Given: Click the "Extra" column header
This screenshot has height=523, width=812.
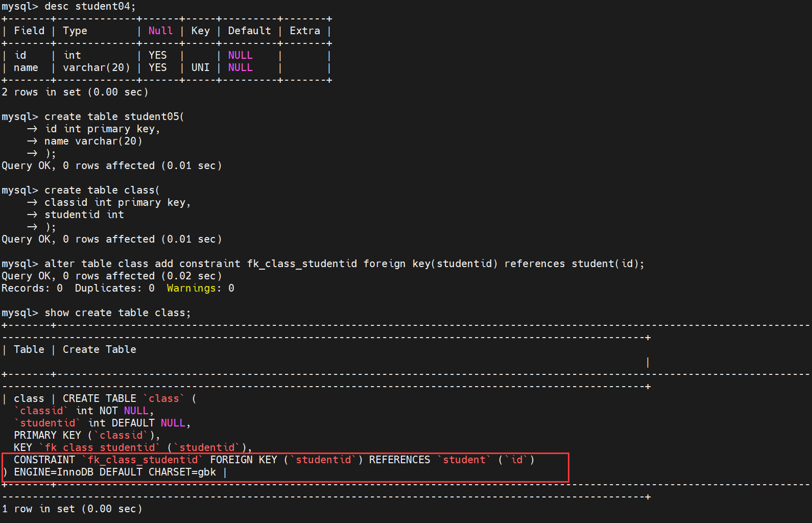Looking at the screenshot, I should coord(305,31).
